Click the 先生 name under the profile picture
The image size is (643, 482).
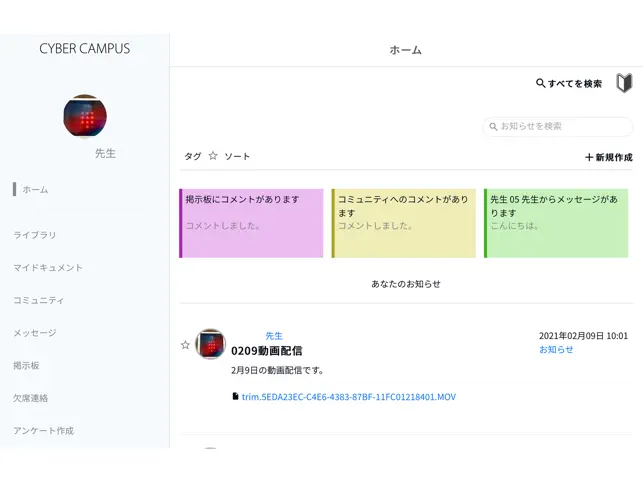coord(105,153)
